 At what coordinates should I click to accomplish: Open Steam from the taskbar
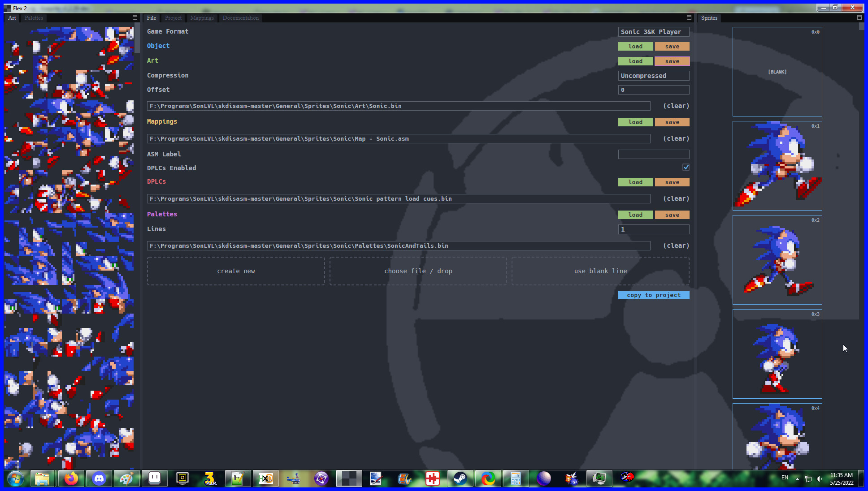tap(460, 478)
